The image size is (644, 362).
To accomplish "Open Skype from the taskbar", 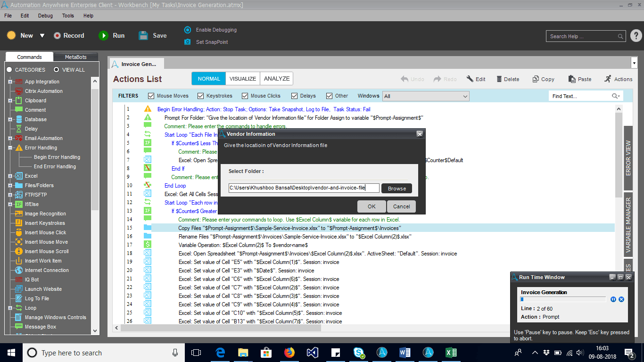I will [359, 352].
